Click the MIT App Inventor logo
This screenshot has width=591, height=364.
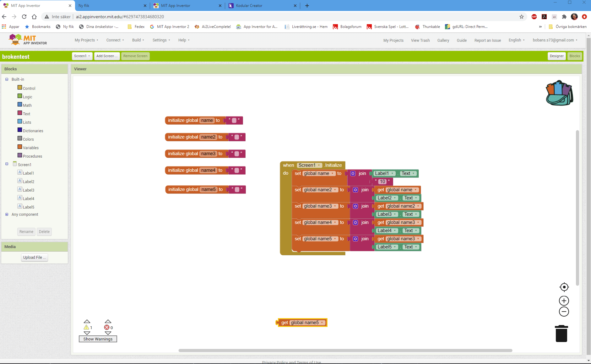tap(28, 40)
